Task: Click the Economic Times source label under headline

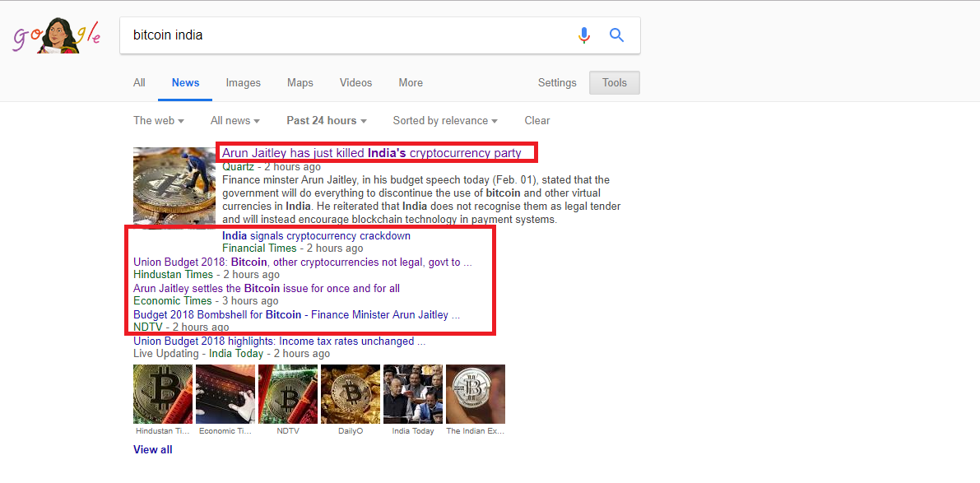Action: [173, 300]
